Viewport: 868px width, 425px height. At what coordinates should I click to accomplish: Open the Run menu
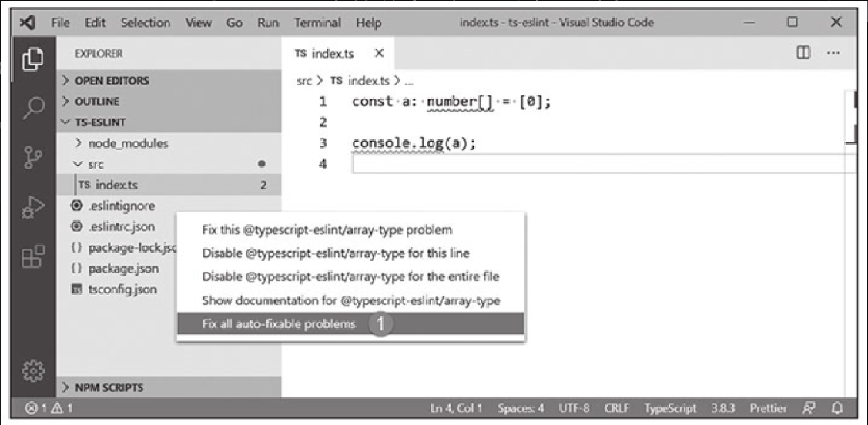pos(267,22)
